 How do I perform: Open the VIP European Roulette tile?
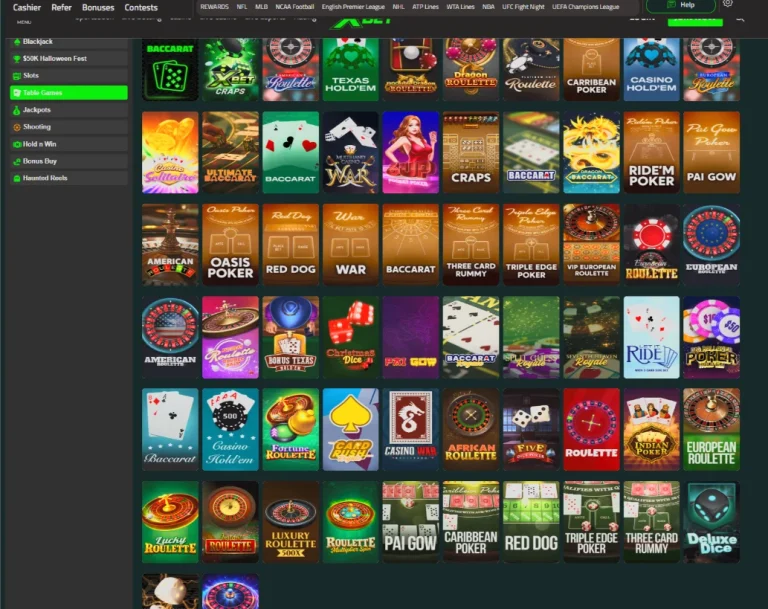point(591,244)
